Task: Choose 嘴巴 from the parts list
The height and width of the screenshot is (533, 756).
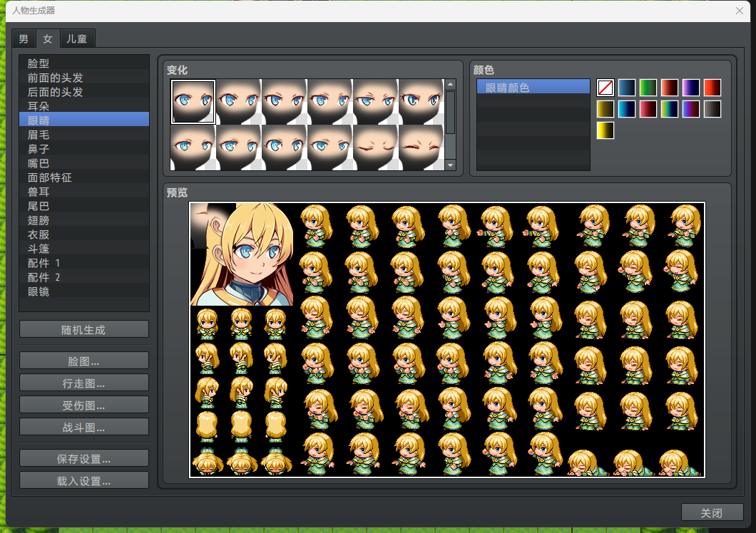Action: [84, 163]
